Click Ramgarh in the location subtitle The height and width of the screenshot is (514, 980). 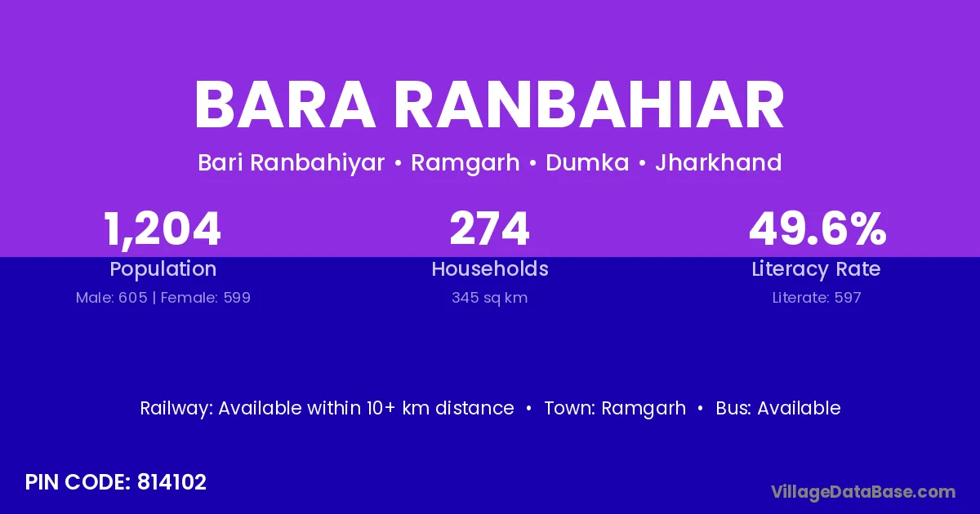click(x=465, y=163)
